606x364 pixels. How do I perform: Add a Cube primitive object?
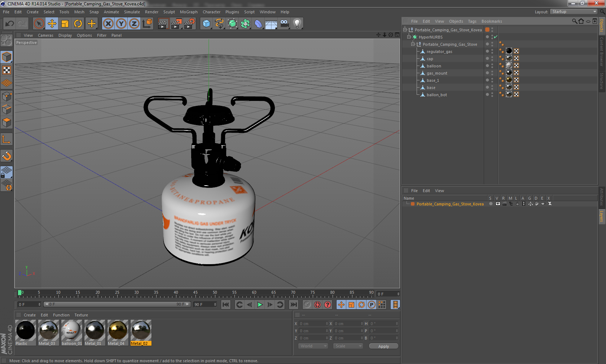click(x=206, y=24)
